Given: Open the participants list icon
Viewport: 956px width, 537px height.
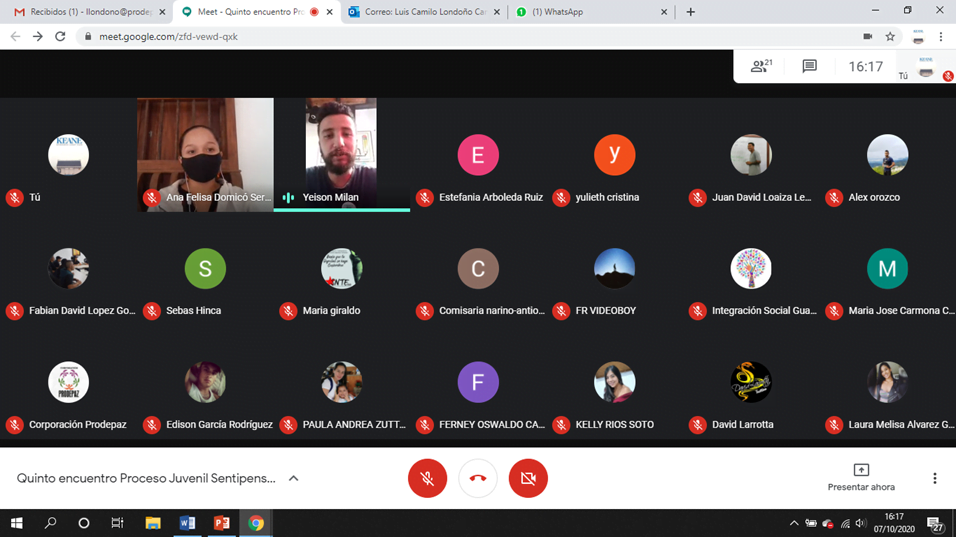Looking at the screenshot, I should [x=761, y=67].
